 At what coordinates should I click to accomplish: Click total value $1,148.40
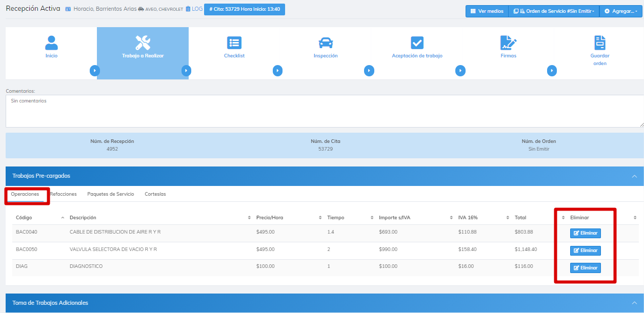[x=526, y=249]
